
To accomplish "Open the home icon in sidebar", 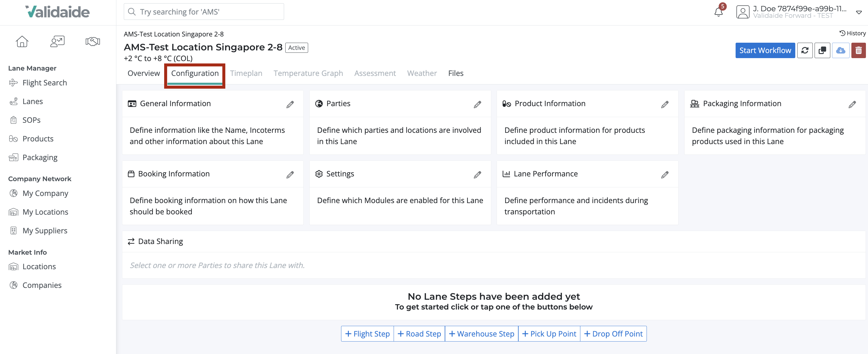I will 22,42.
